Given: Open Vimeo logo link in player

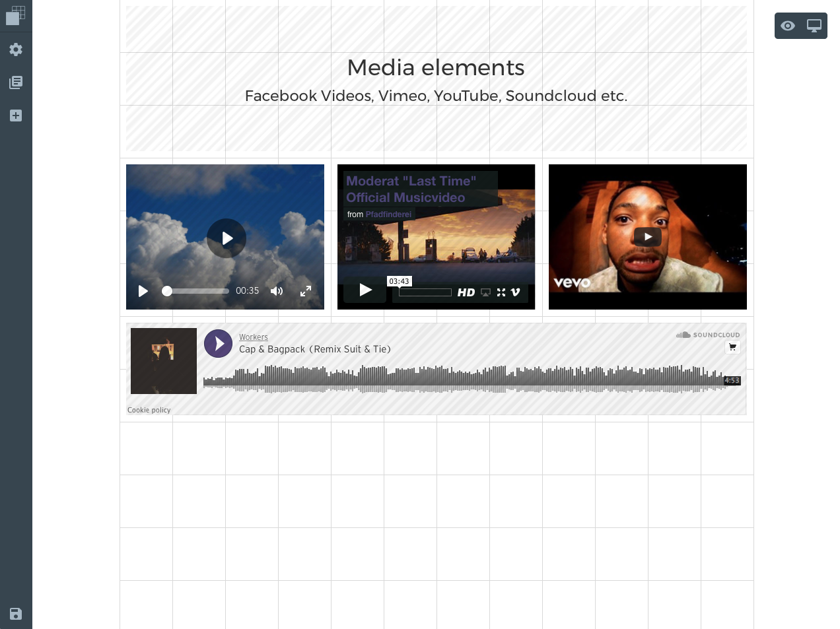Looking at the screenshot, I should [x=516, y=292].
